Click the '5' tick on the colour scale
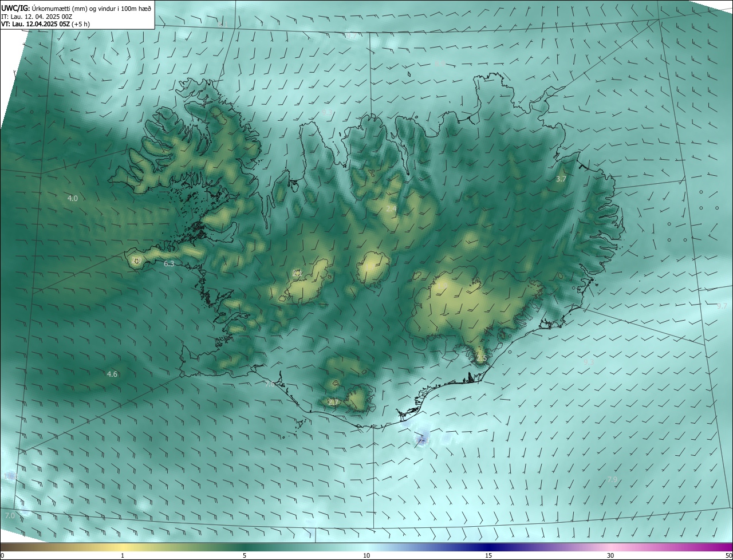This screenshot has width=733, height=560. [245, 556]
